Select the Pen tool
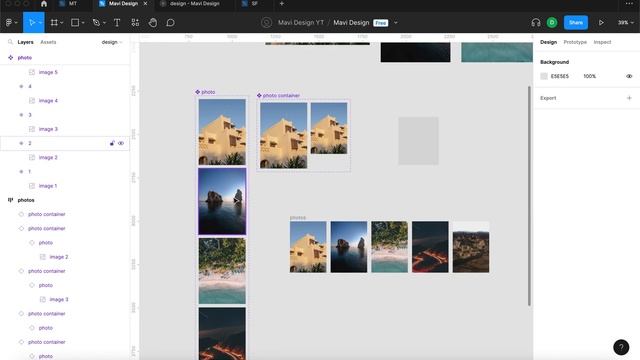This screenshot has height=360, width=640. tap(96, 23)
